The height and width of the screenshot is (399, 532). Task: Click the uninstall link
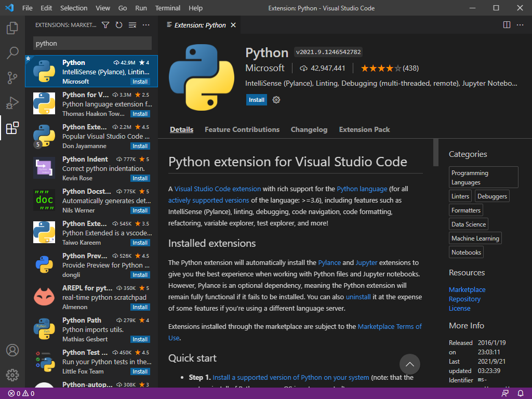click(358, 297)
